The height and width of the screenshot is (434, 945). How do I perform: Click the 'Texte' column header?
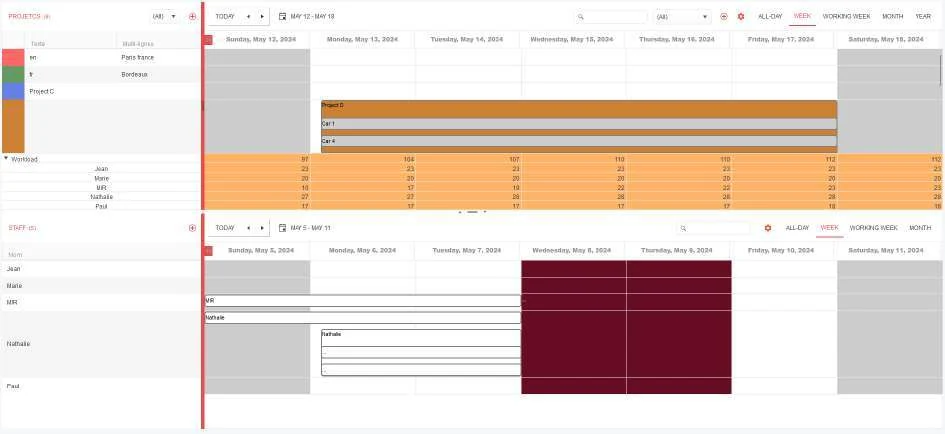coord(38,43)
